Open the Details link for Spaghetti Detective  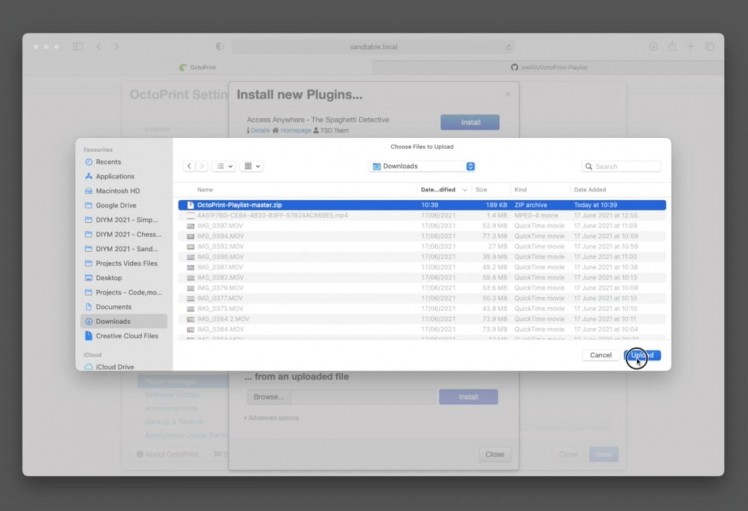[260, 130]
